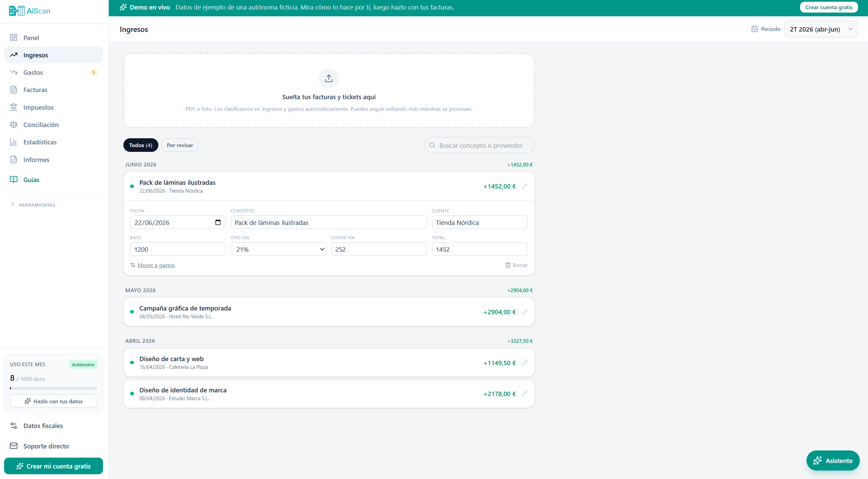Screen dimensions: 868x479
Task: Click the Impuestos bank icon
Action: 14,107
